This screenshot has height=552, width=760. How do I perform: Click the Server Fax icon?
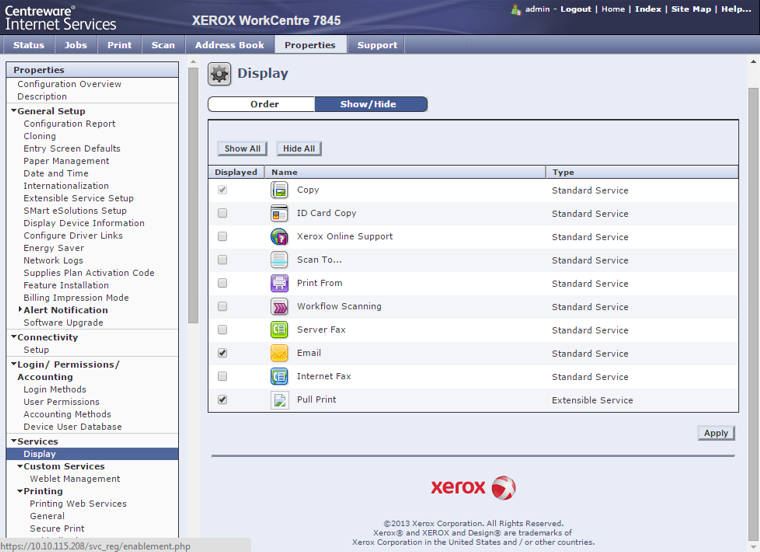click(279, 330)
